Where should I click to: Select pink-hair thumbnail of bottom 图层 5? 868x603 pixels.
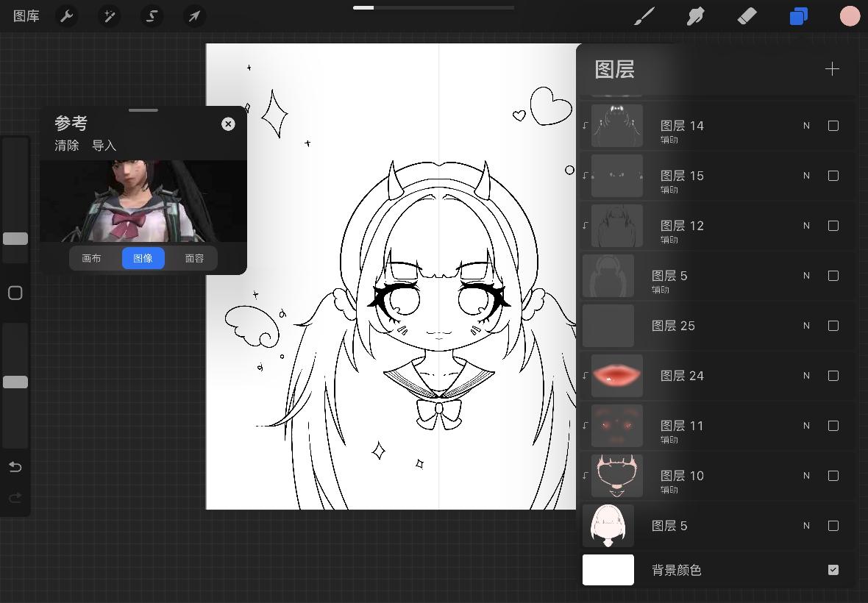click(608, 526)
